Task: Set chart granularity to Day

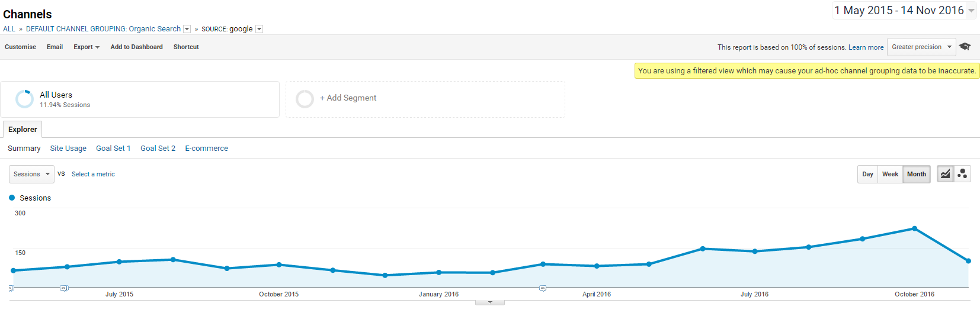Action: point(867,174)
